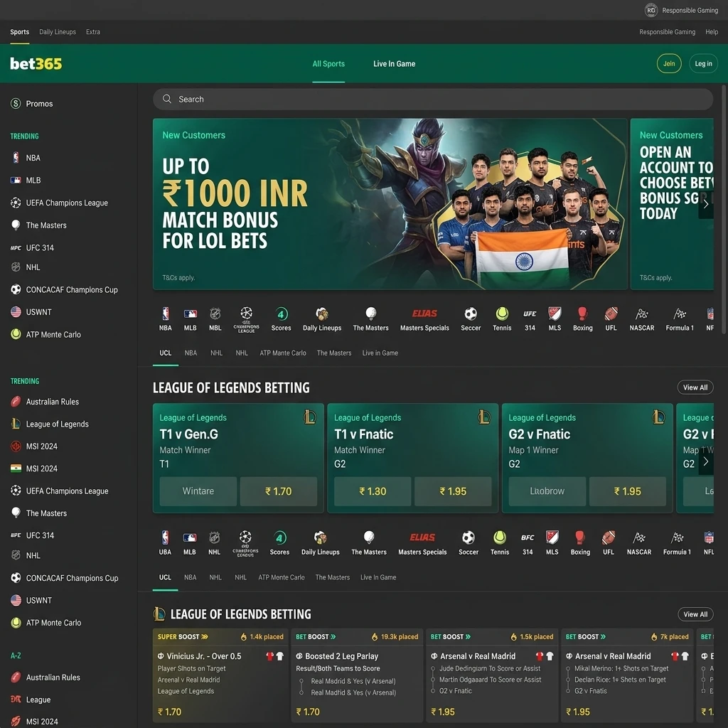Open the ₹1000 INR match bonus banner
This screenshot has width=728, height=728.
390,204
